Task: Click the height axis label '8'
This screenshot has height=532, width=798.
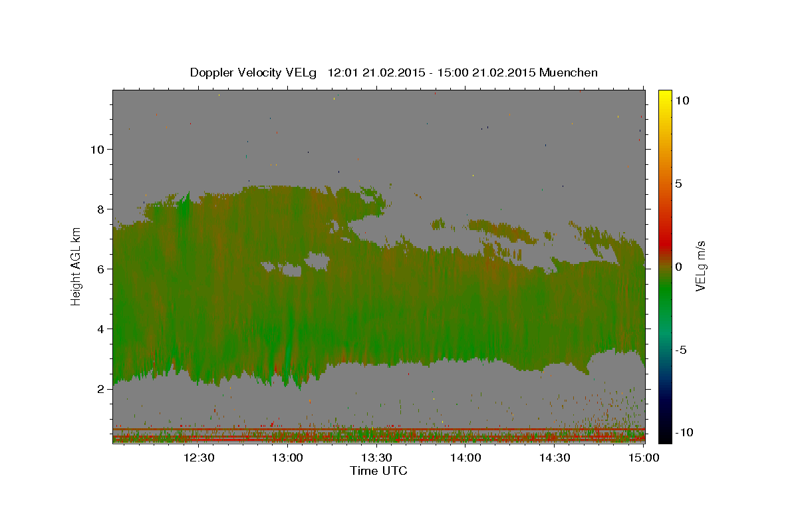Action: (101, 209)
